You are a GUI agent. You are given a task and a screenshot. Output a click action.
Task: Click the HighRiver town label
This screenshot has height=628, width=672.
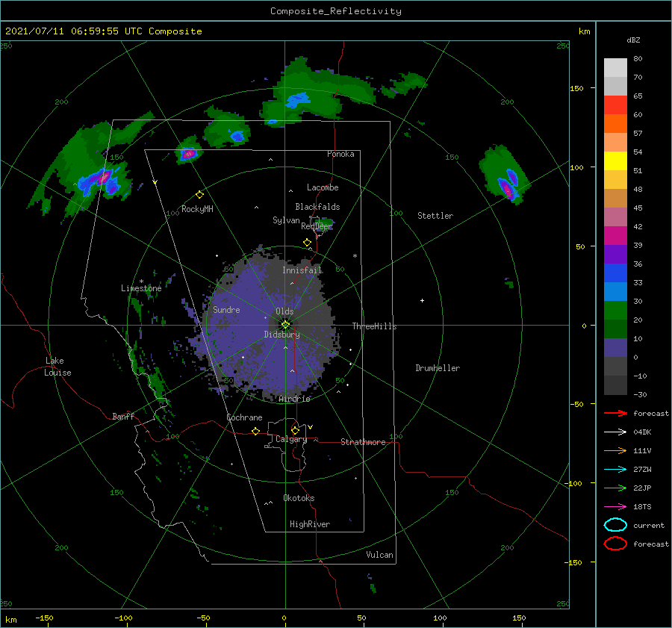click(310, 524)
